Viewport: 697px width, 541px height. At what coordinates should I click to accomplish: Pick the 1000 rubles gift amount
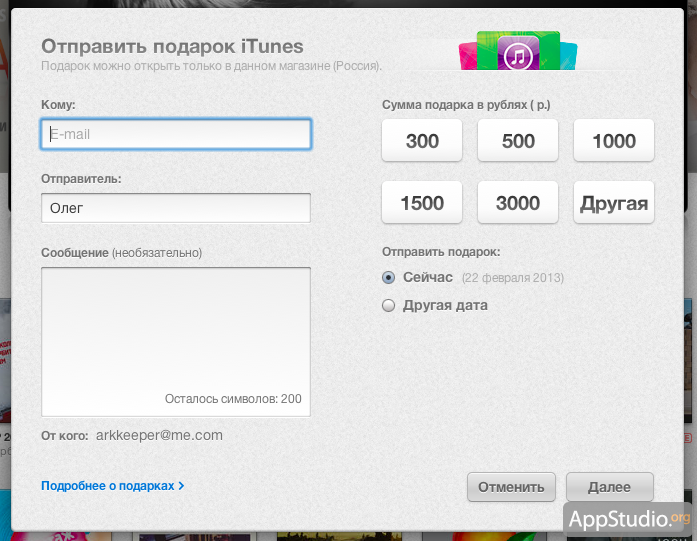(x=613, y=141)
